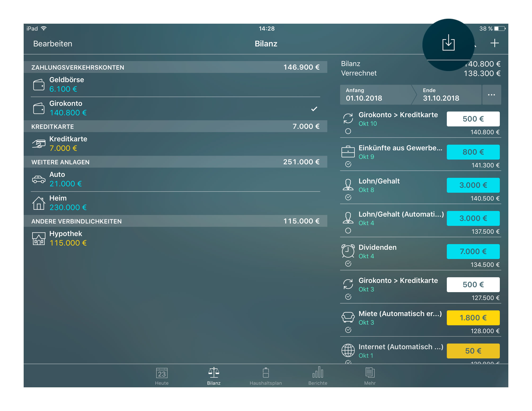Select the Geldbörse account row
Image resolution: width=532 pixels, height=411 pixels.
pyautogui.click(x=175, y=85)
